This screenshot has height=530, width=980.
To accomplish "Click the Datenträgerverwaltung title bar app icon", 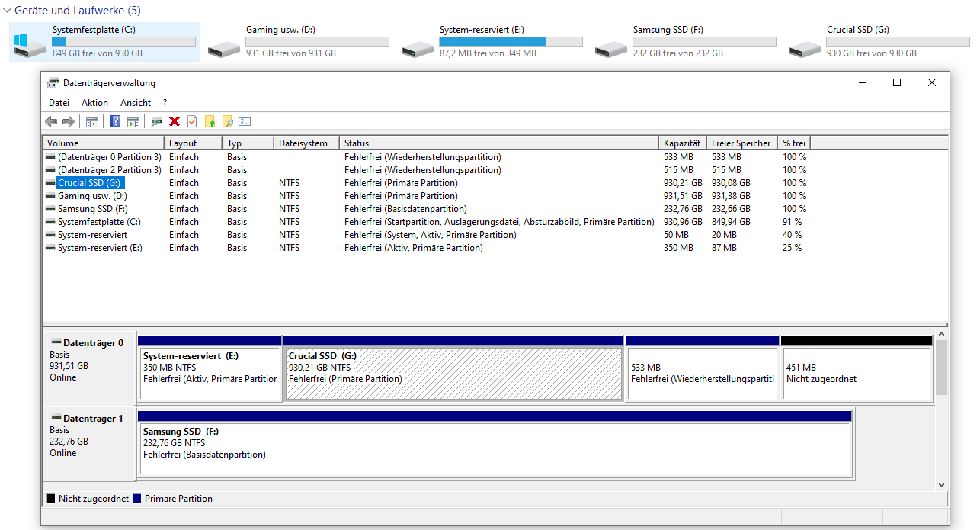I will pyautogui.click(x=53, y=83).
